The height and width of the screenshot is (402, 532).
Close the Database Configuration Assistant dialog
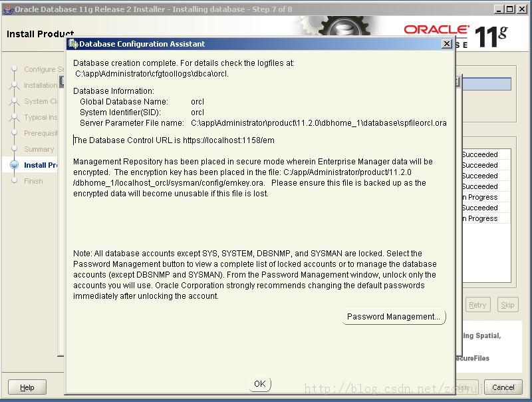[x=447, y=44]
